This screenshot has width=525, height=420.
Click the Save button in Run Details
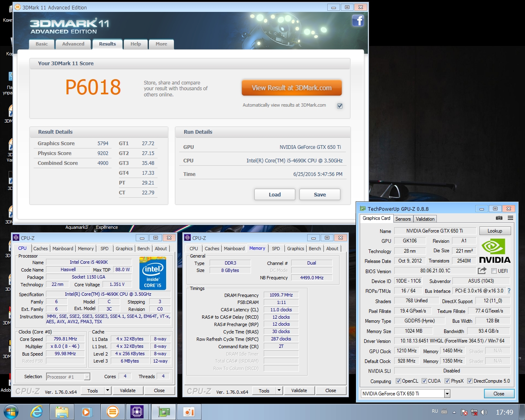320,194
